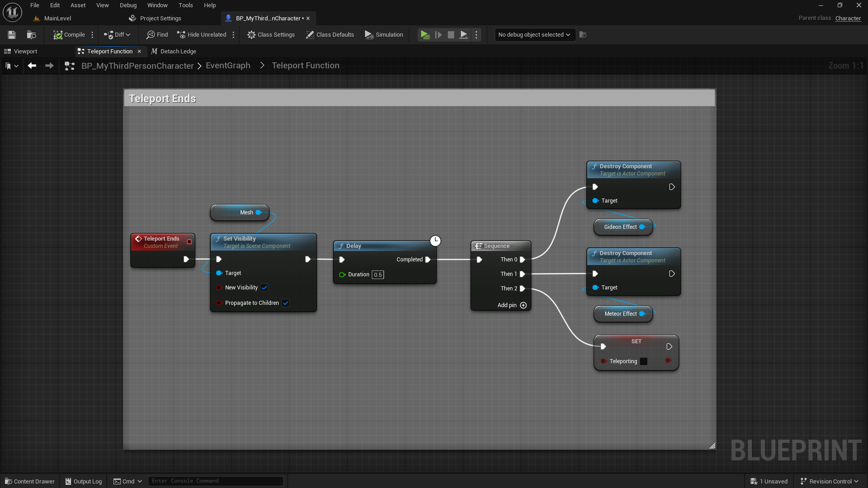This screenshot has width=868, height=488.
Task: Navigate back with the left arrow
Action: [32, 66]
